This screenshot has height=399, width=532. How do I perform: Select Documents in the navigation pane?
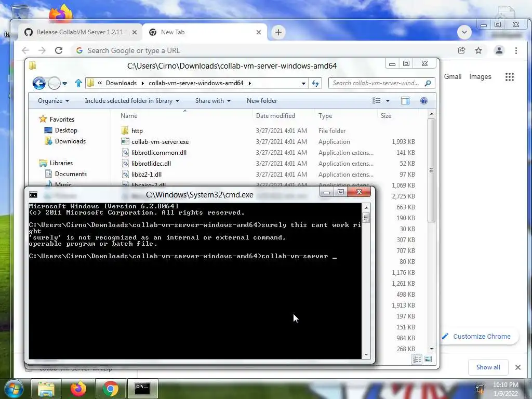click(66, 174)
